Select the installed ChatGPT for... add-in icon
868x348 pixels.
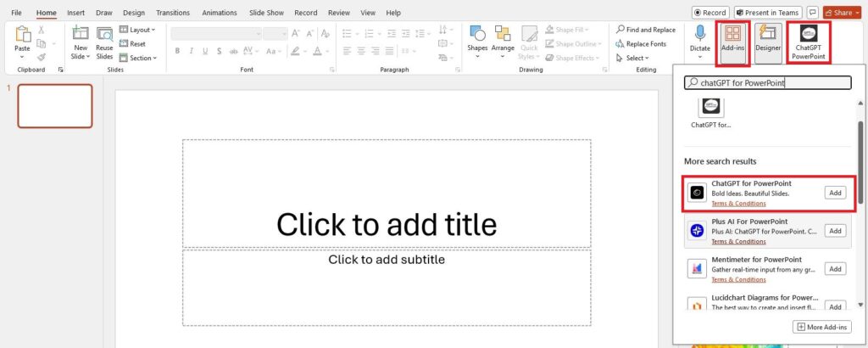711,106
